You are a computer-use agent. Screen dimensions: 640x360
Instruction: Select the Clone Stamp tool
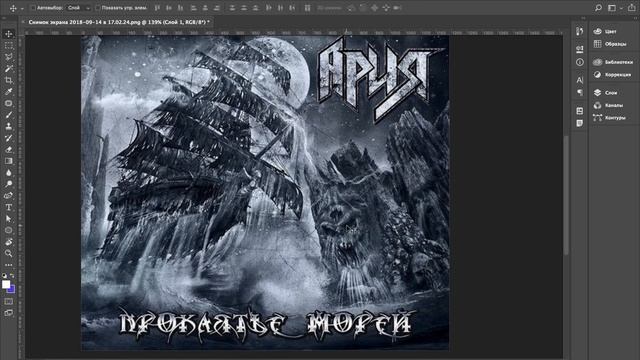click(x=9, y=127)
